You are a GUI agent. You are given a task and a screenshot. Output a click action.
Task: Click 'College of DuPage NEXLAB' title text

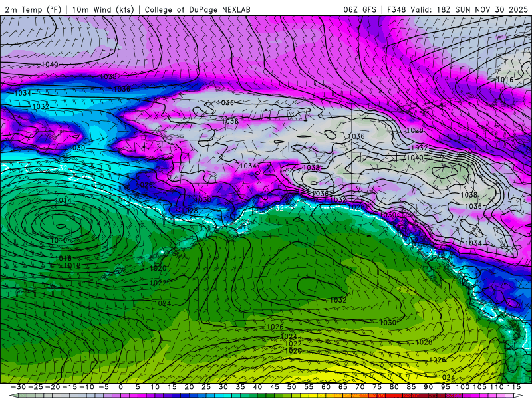198,9
